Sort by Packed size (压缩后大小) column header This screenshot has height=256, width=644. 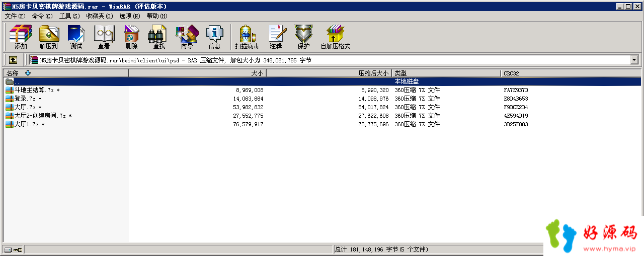pos(329,73)
